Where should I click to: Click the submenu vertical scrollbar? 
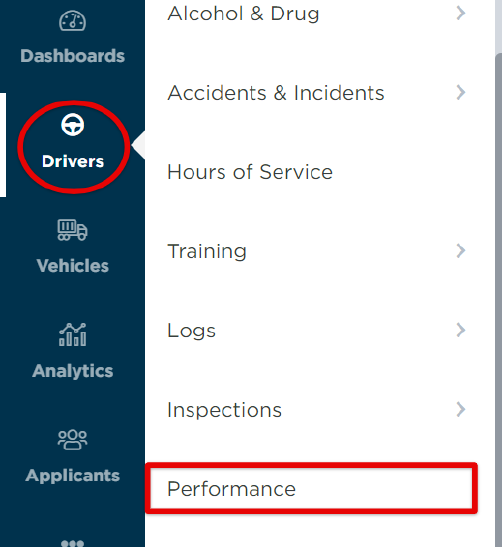498,300
